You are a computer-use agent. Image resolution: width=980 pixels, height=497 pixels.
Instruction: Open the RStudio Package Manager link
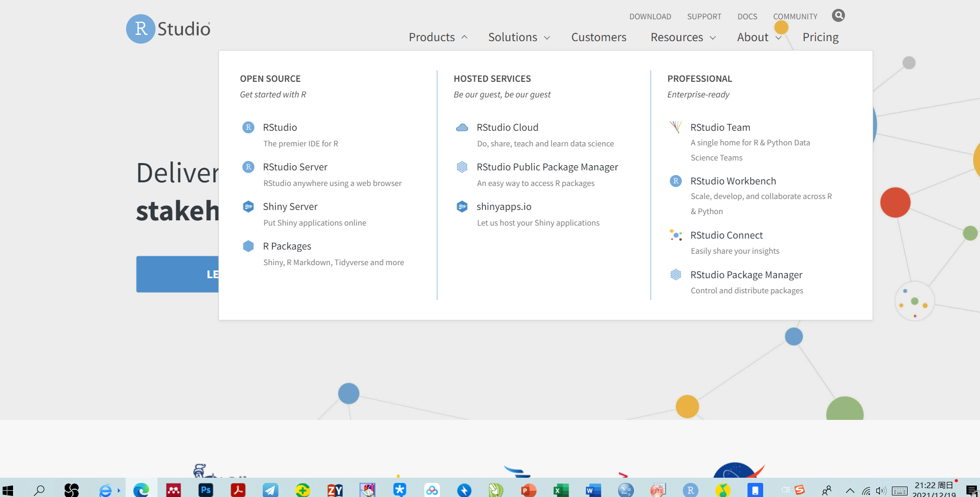point(746,275)
